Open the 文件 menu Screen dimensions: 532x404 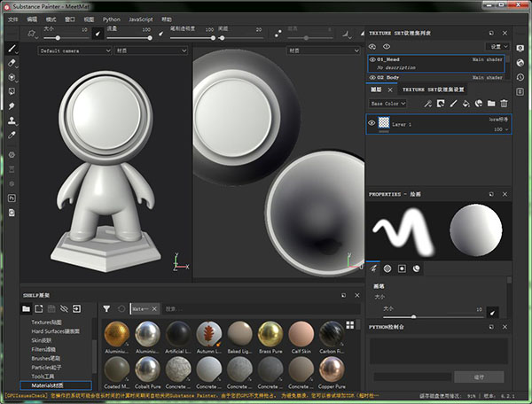[13, 19]
